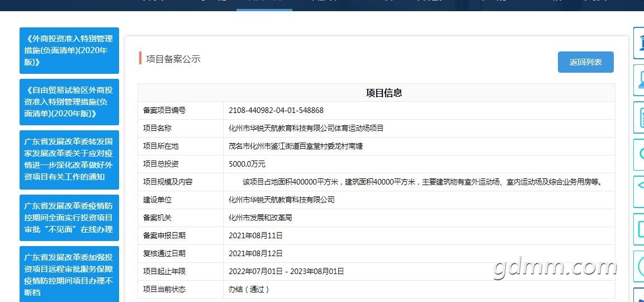Open the 审批"不见面"在线办理 sidebar link

(69, 218)
